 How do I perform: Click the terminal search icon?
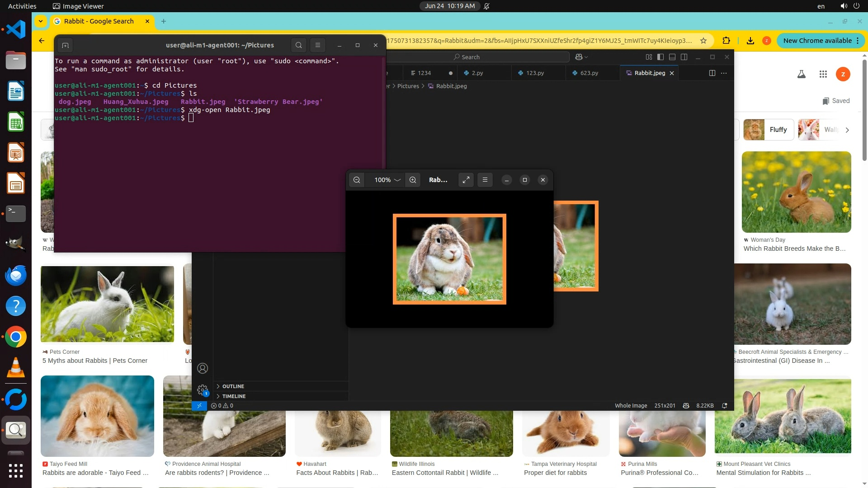pos(299,45)
